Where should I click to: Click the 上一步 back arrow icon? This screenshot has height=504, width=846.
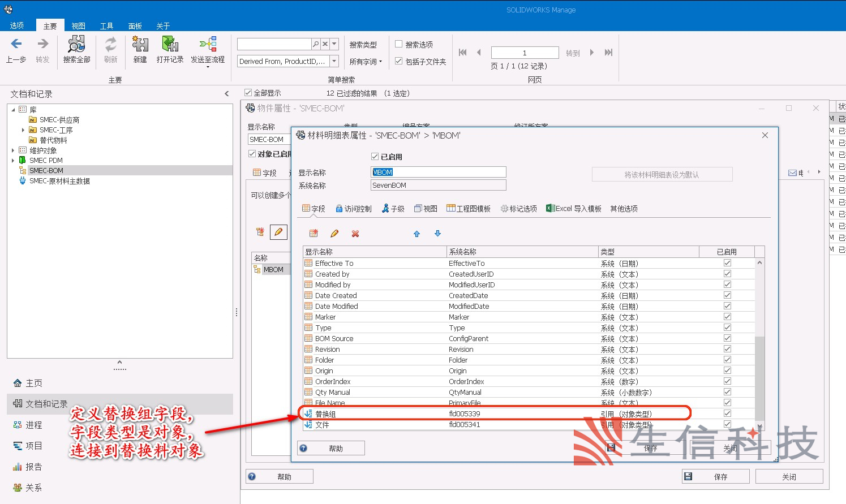(x=16, y=44)
